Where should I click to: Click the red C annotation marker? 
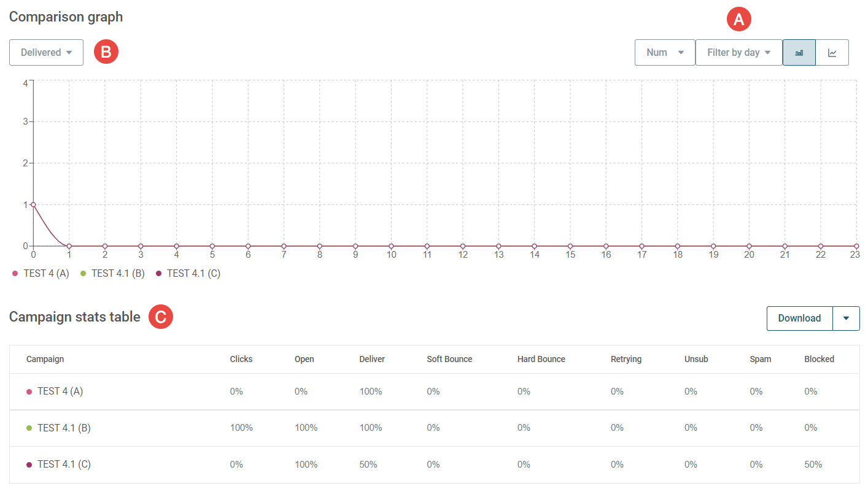[x=161, y=317]
